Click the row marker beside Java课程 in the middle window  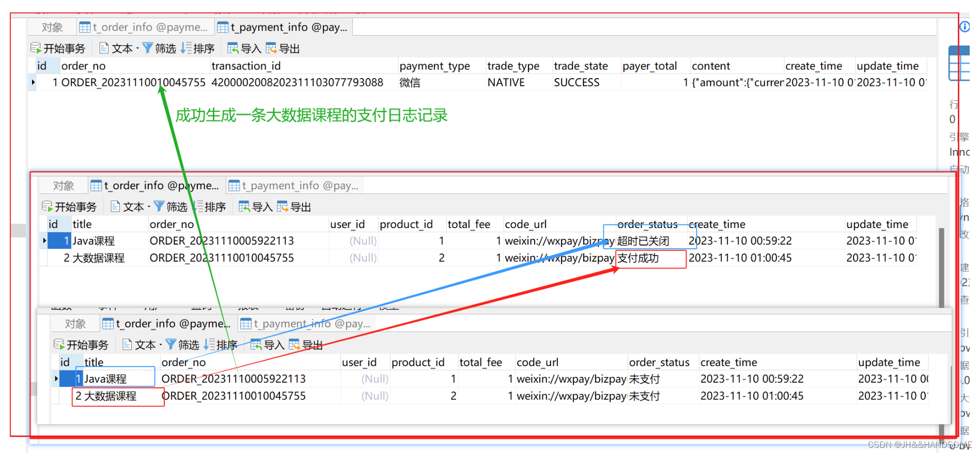point(44,240)
